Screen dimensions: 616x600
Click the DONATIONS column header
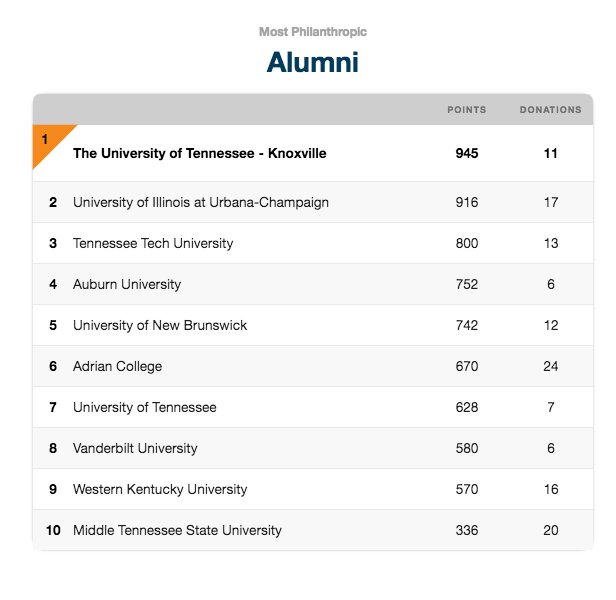pyautogui.click(x=550, y=110)
